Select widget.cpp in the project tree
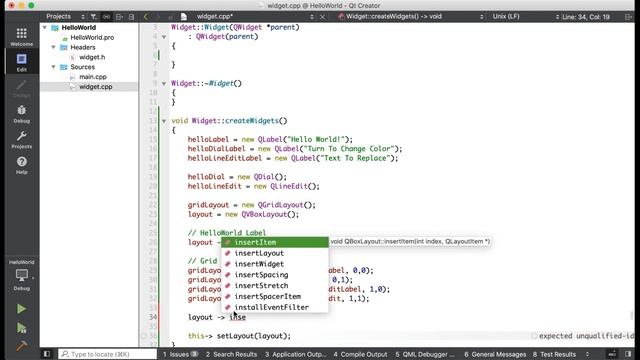640x360 pixels. point(96,87)
